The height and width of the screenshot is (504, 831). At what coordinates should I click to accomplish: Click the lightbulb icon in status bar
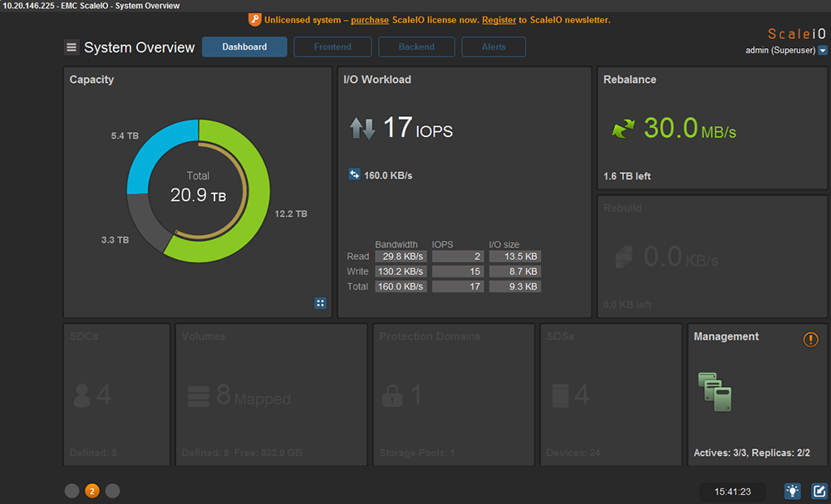click(792, 491)
